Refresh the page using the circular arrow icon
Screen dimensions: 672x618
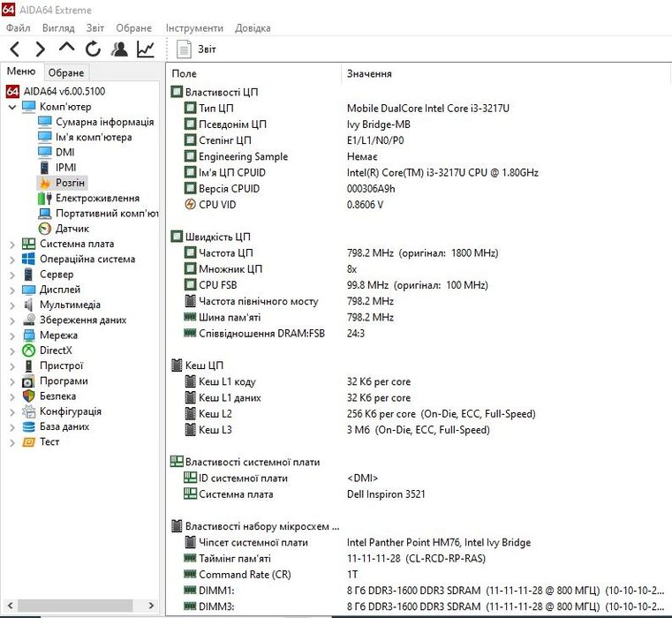[x=93, y=49]
